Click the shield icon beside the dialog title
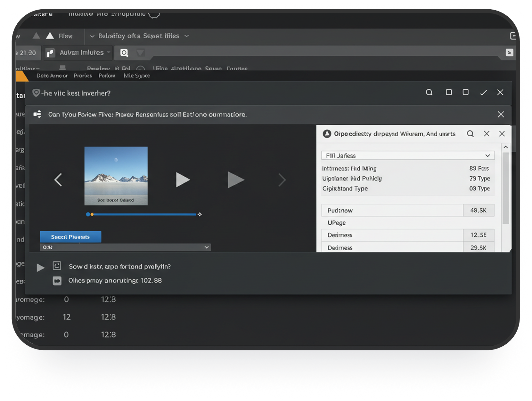The height and width of the screenshot is (401, 532). pyautogui.click(x=36, y=93)
